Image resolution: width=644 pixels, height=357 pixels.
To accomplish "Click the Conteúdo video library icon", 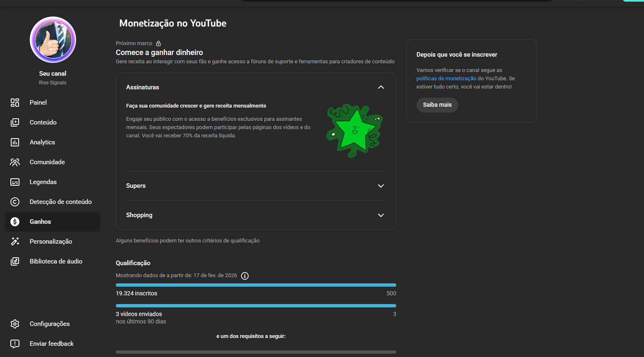I will click(x=15, y=122).
